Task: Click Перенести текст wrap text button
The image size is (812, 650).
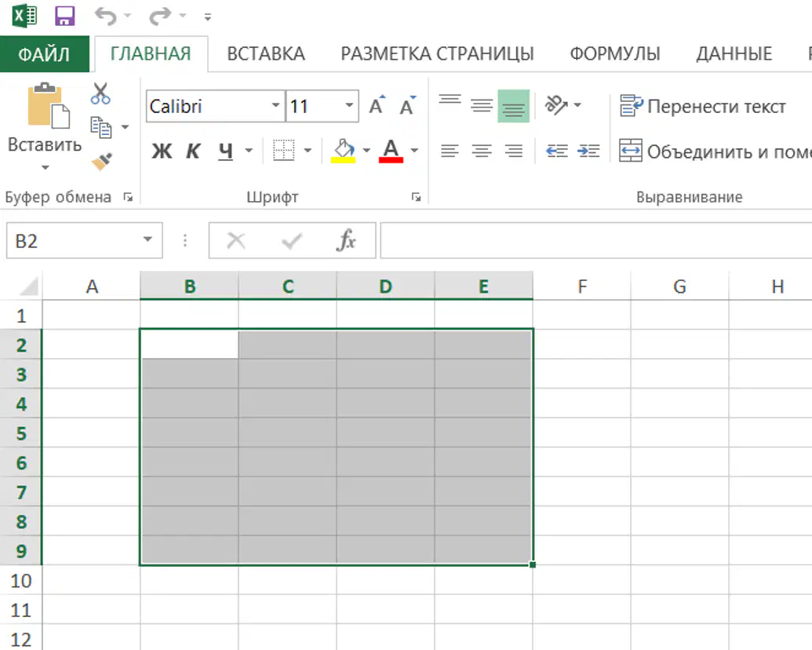Action: [x=703, y=106]
